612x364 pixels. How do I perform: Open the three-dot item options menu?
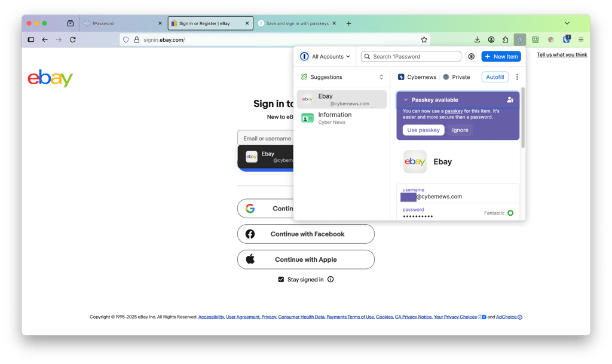(x=517, y=77)
